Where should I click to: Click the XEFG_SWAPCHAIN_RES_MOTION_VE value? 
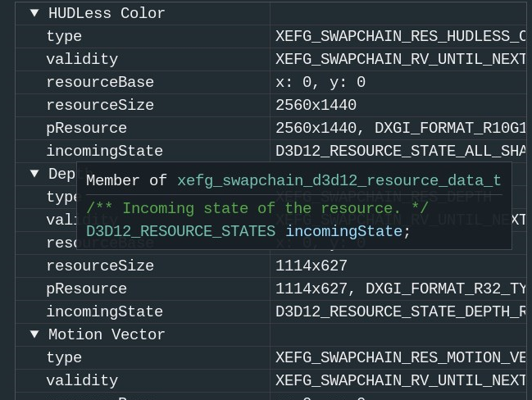[x=400, y=357]
